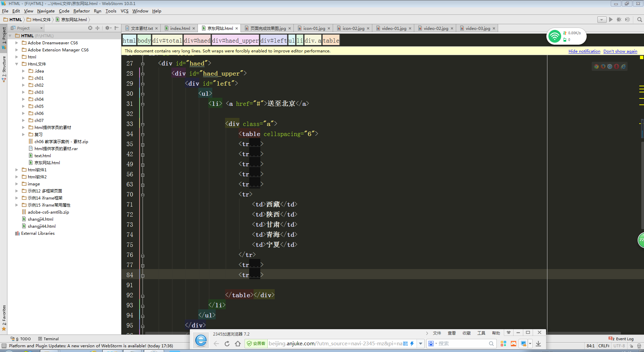Click Scroll from Source crosshair icon
Image resolution: width=644 pixels, height=352 pixels.
(x=90, y=28)
